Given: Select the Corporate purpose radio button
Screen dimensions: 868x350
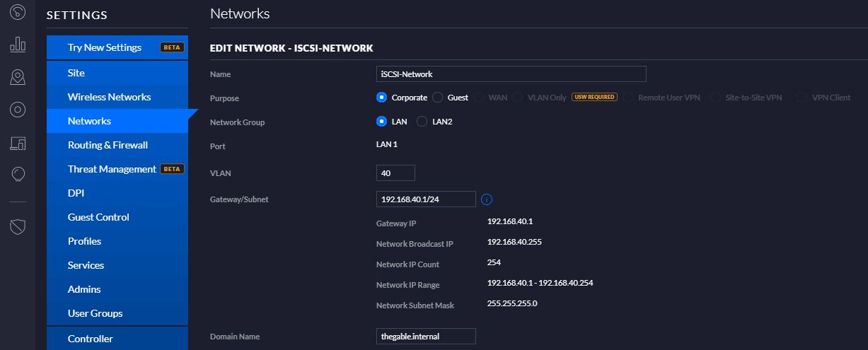Looking at the screenshot, I should [381, 98].
